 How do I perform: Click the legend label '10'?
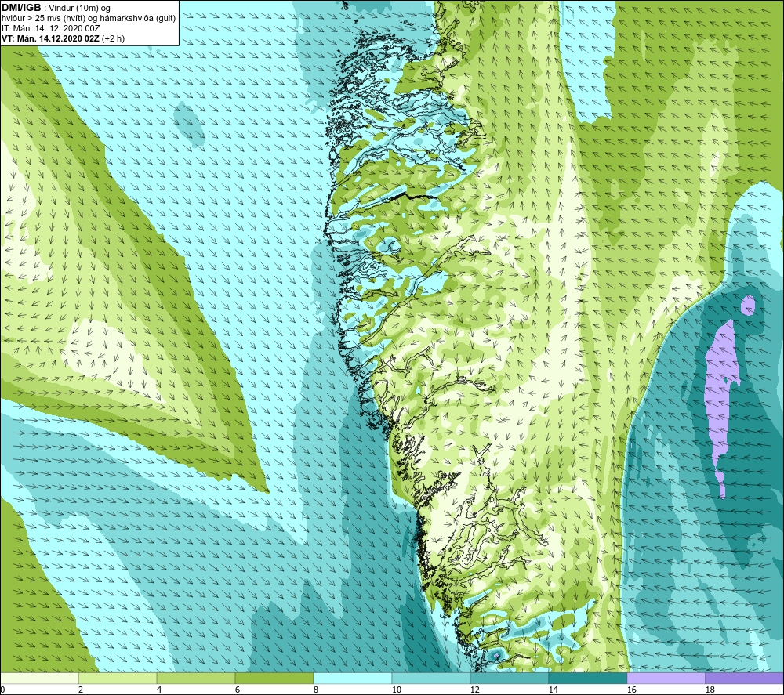pos(396,690)
